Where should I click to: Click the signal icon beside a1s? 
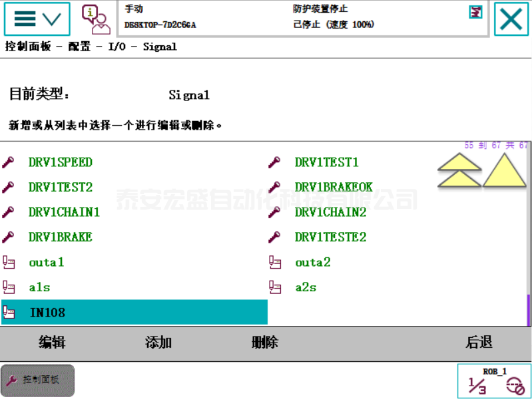(9, 287)
